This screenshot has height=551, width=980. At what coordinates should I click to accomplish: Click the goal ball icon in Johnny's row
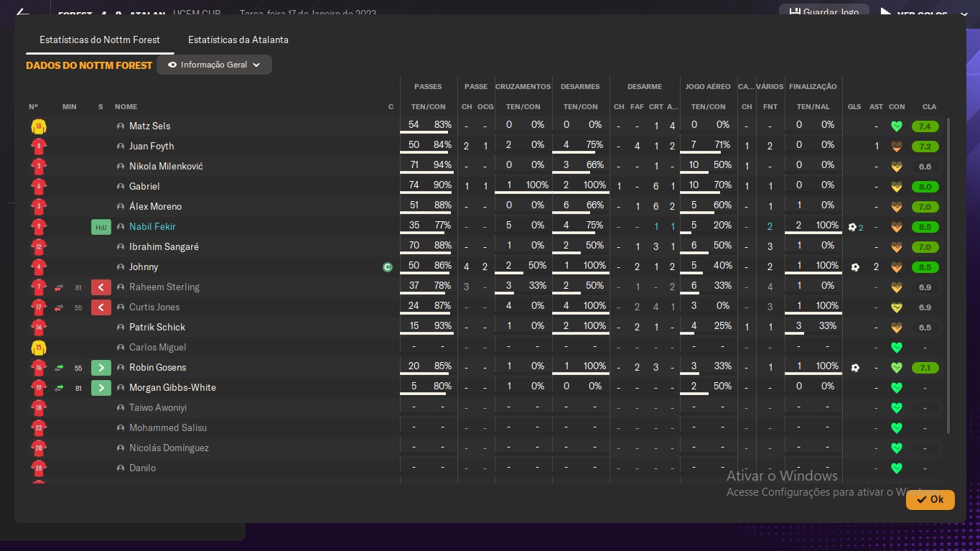point(854,267)
